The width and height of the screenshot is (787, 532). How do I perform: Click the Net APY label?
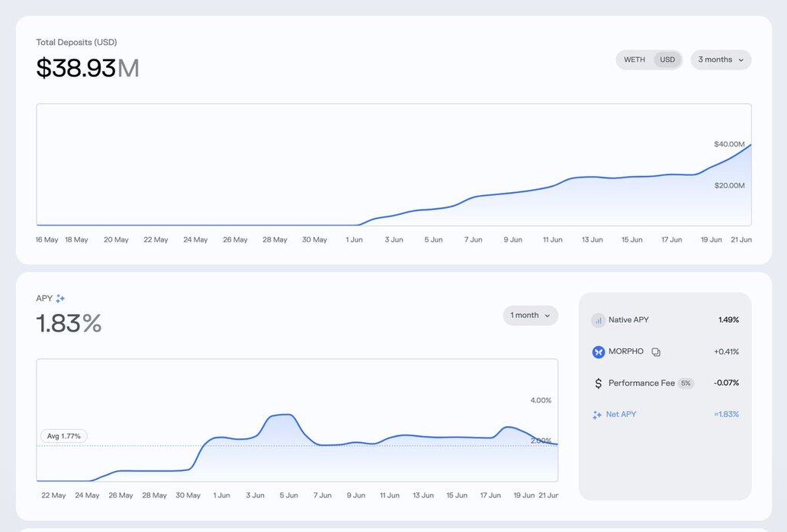(621, 415)
